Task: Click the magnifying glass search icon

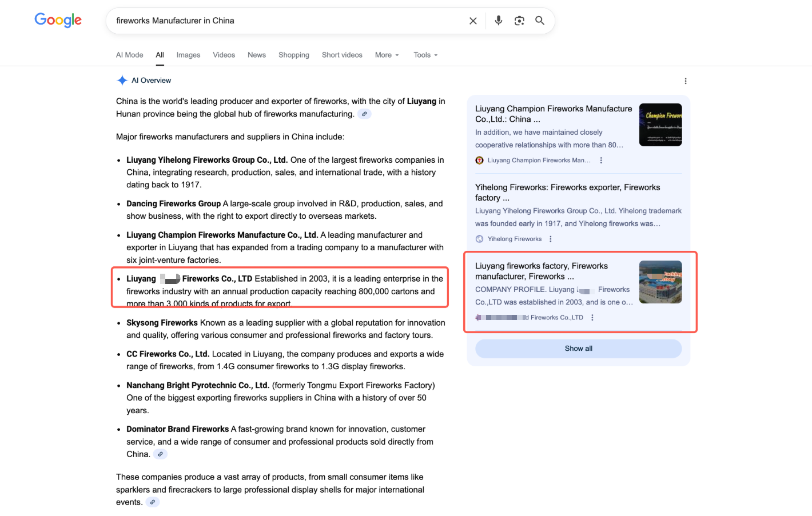Action: coord(539,21)
